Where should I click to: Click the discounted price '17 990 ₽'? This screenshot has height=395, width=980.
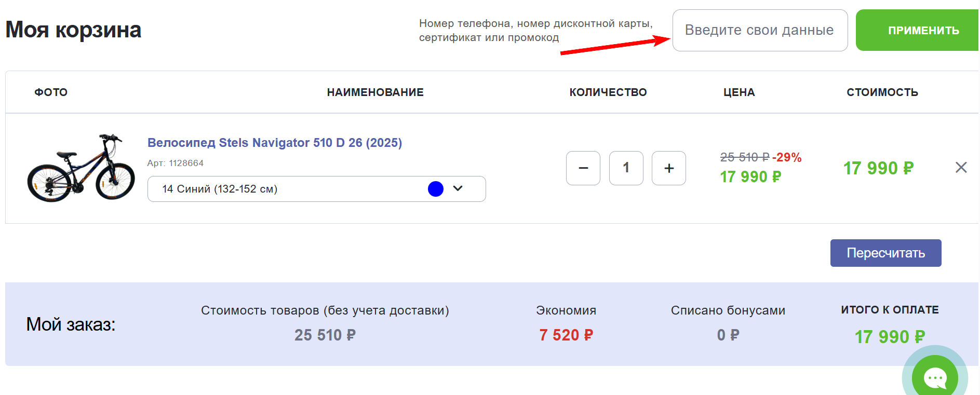750,177
